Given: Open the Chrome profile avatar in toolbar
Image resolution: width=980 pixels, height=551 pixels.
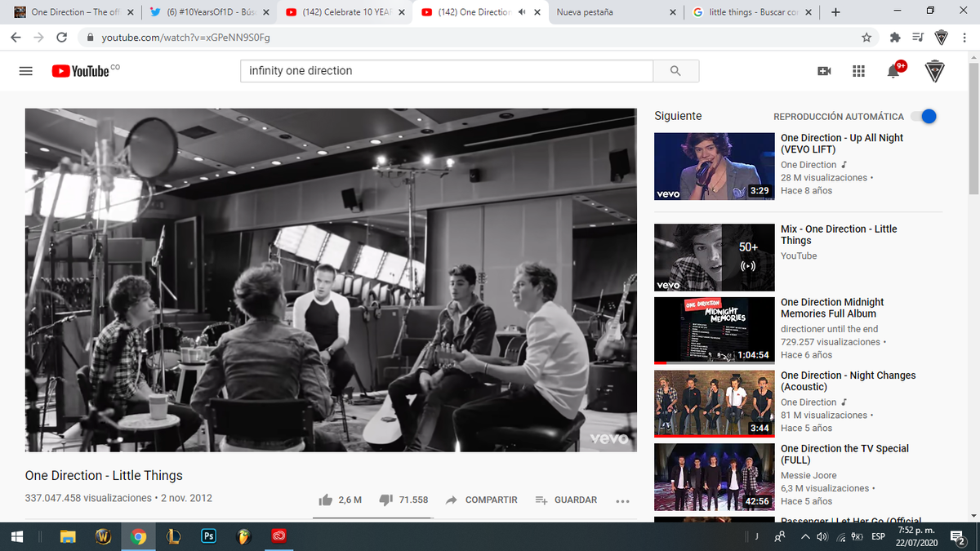Looking at the screenshot, I should (x=941, y=38).
